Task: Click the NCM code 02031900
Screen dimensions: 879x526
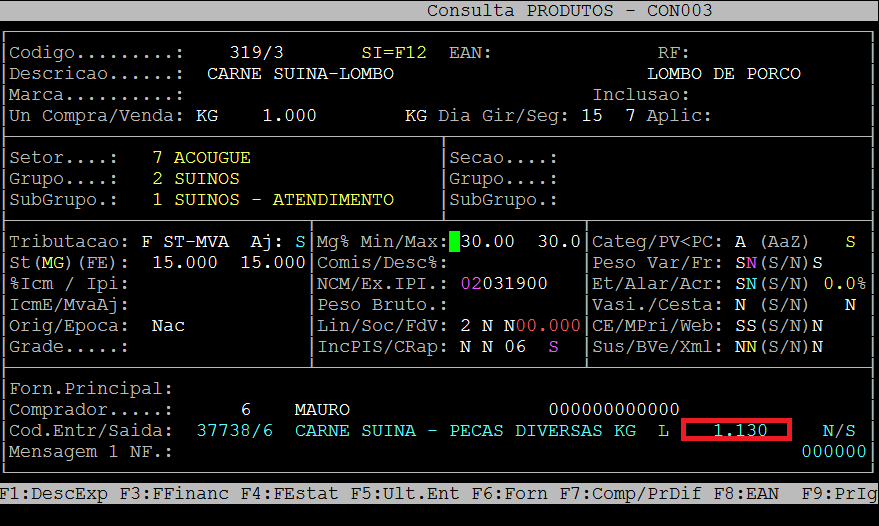Action: pos(504,283)
